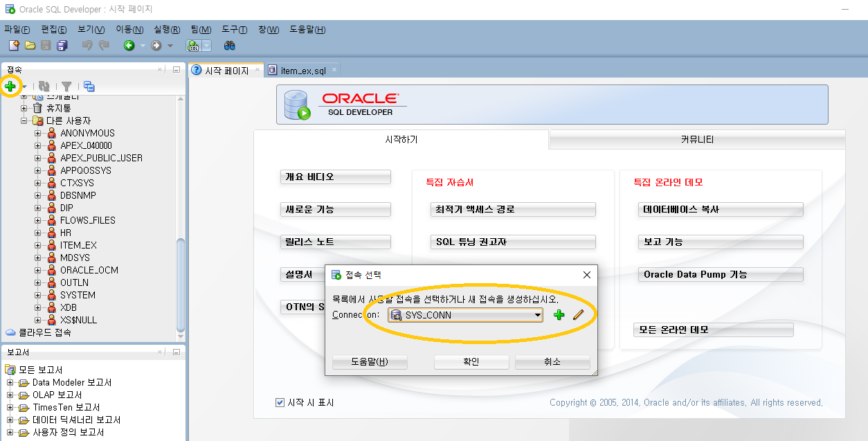The height and width of the screenshot is (441, 868).
Task: Expand the 휴지통 tree node
Action: (24, 108)
